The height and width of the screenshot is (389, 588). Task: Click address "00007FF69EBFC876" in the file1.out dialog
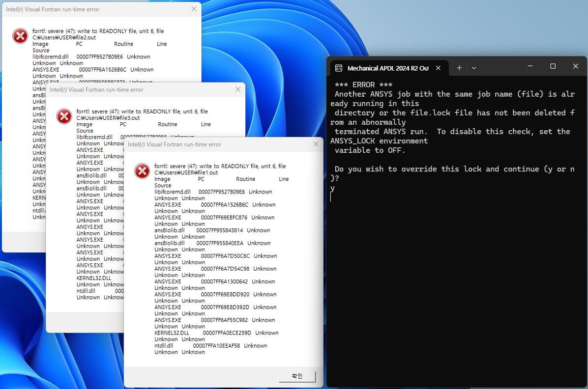224,218
